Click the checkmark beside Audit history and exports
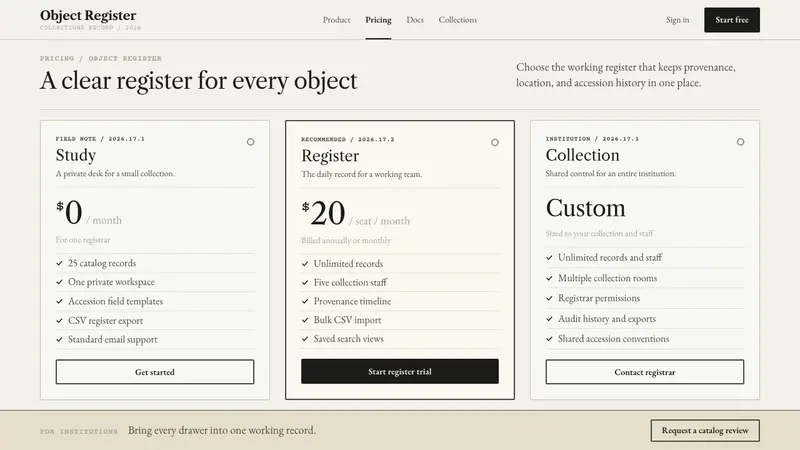 click(x=549, y=319)
